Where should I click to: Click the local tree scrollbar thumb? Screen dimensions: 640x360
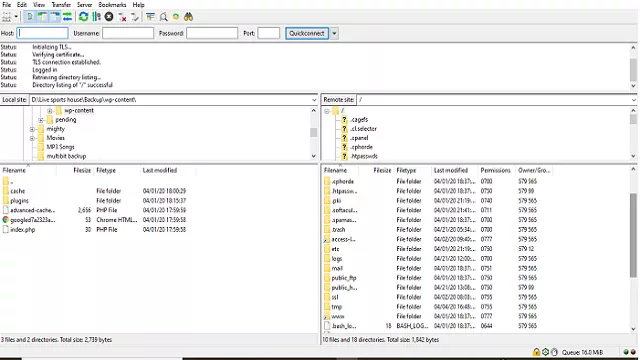point(313,133)
